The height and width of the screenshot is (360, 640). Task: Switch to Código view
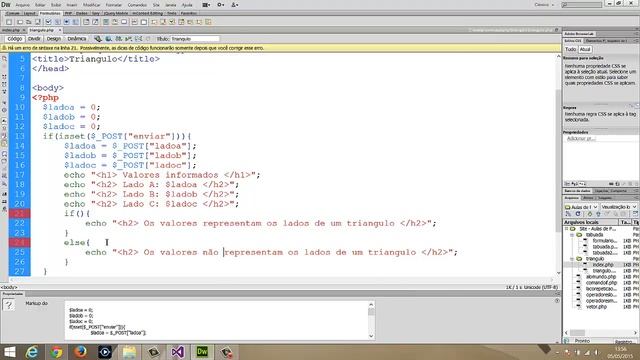click(15, 39)
